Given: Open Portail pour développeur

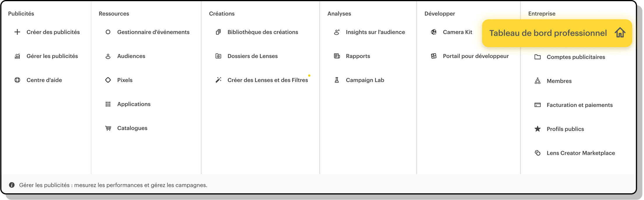Looking at the screenshot, I should 476,56.
